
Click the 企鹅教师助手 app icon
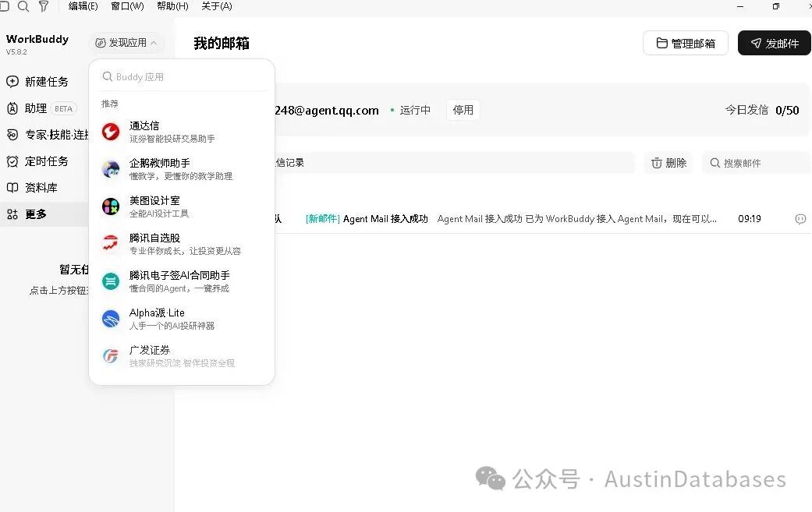110,169
